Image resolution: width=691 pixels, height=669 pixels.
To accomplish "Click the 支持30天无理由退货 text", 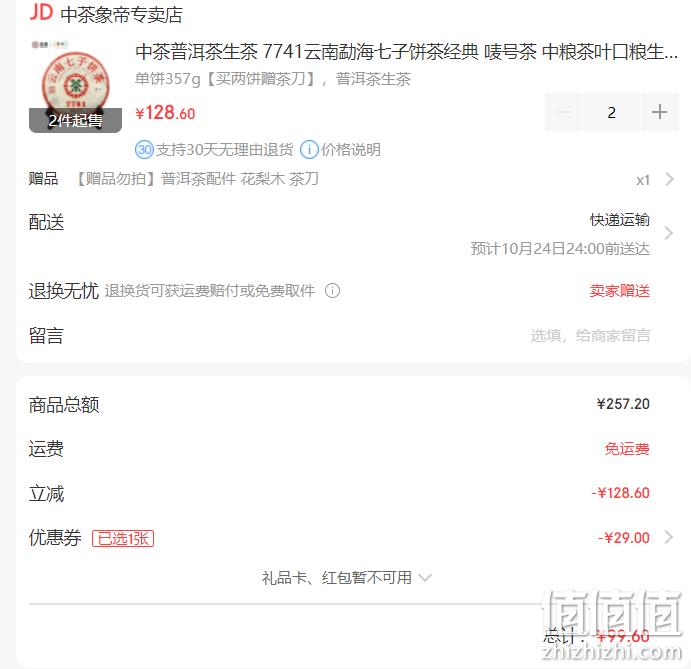I will point(224,150).
